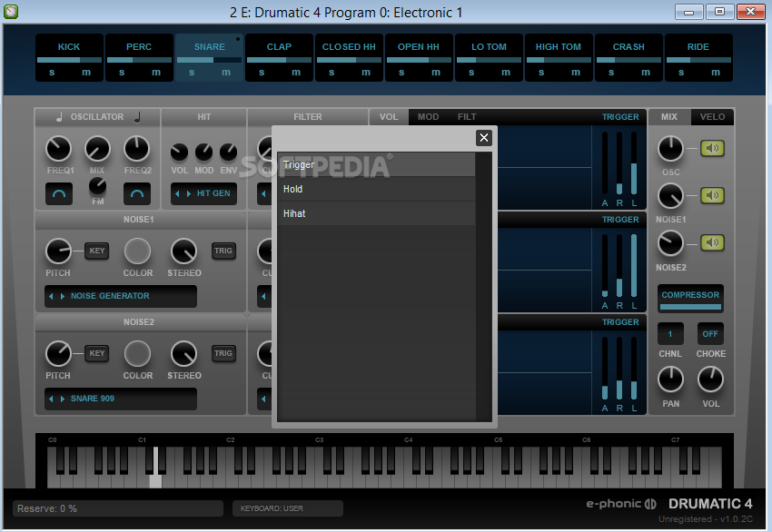
Task: Mute the CRASH pad
Action: tap(646, 73)
